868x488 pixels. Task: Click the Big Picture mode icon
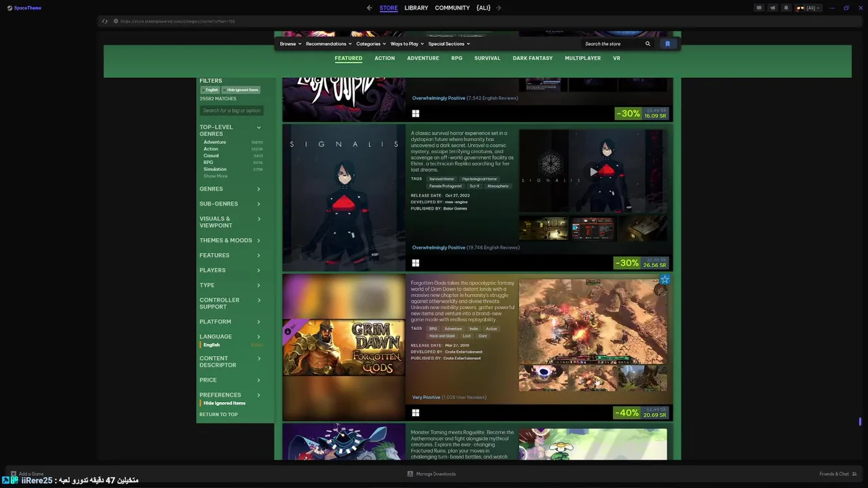point(759,8)
